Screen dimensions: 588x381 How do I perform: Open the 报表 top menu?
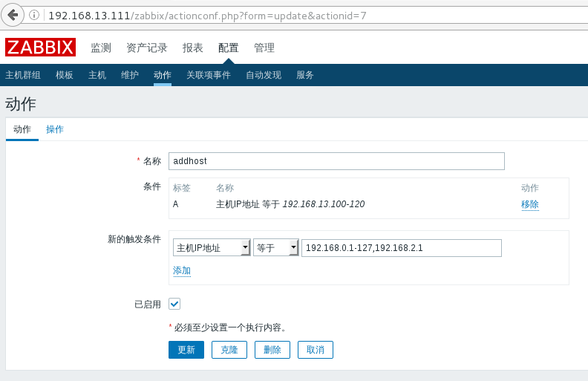[193, 48]
